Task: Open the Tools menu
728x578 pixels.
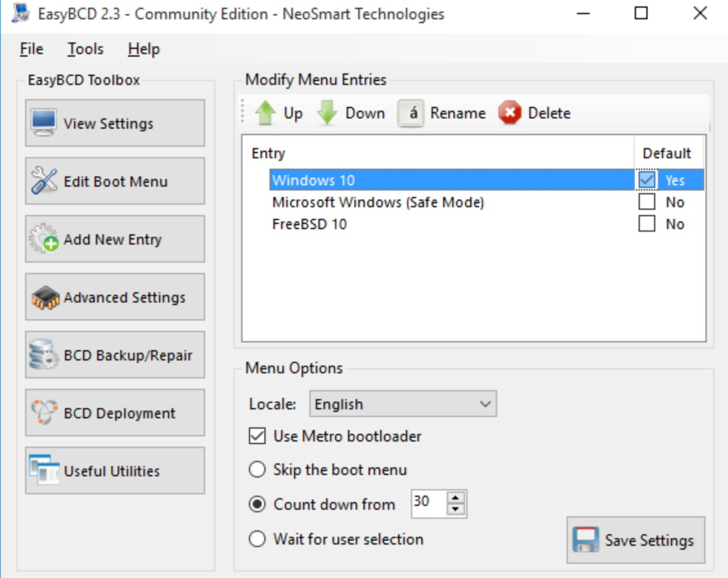Action: tap(86, 49)
